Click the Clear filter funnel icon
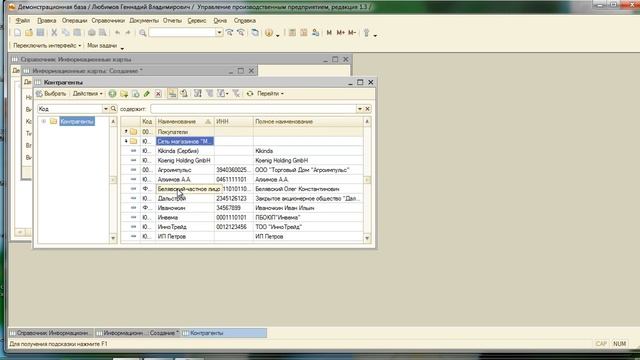Screen dimensions: 640x360 pos(236,94)
